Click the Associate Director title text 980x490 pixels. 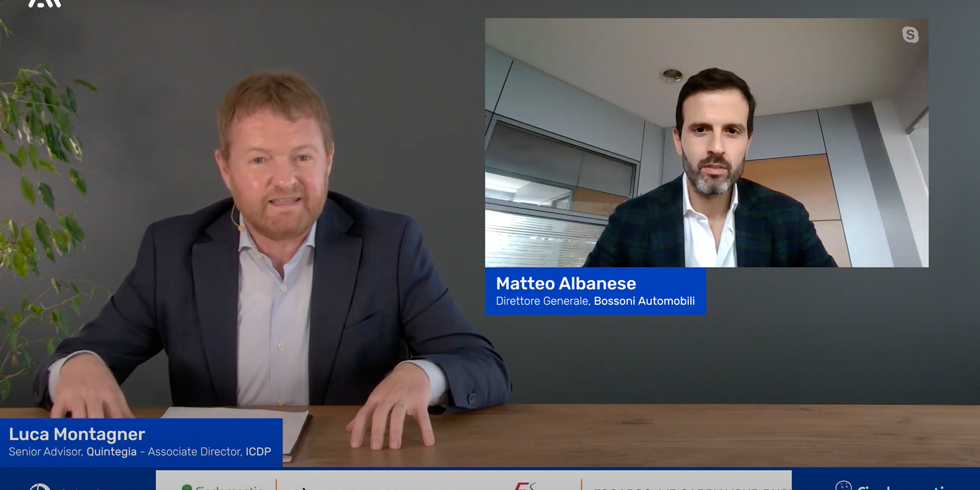(194, 452)
